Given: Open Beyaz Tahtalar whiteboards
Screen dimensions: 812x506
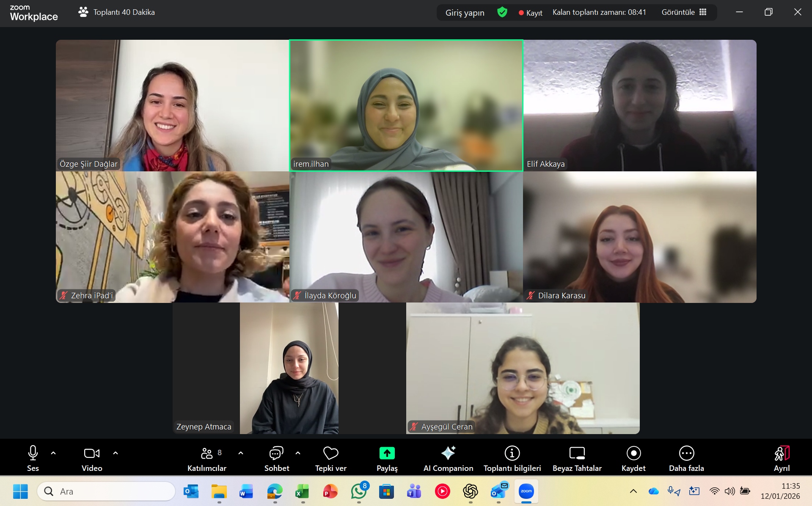Looking at the screenshot, I should click(x=577, y=458).
